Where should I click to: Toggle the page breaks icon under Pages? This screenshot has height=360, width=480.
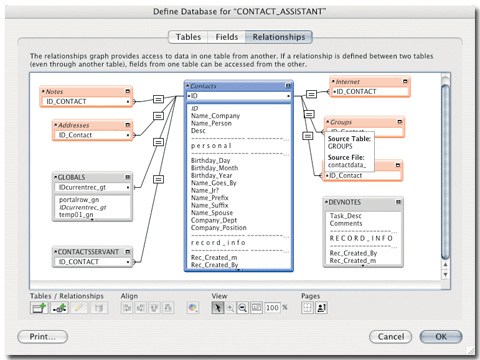(x=307, y=308)
